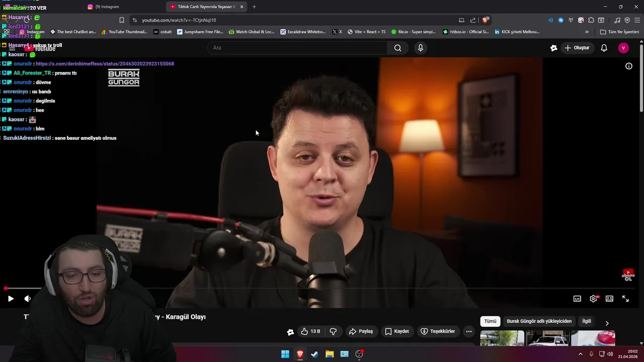Viewport: 644px width, 362px height.
Task: Open Windows Start menu
Action: coord(285,354)
